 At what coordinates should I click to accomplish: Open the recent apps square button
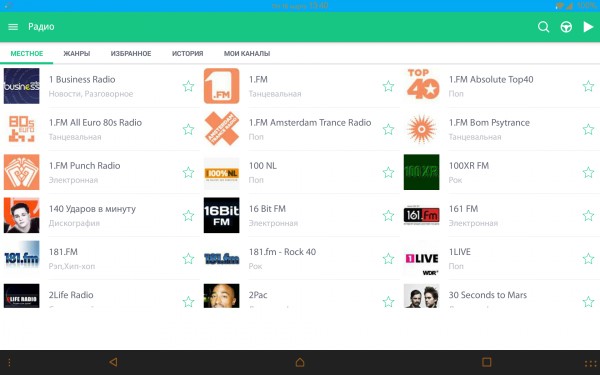tap(486, 362)
